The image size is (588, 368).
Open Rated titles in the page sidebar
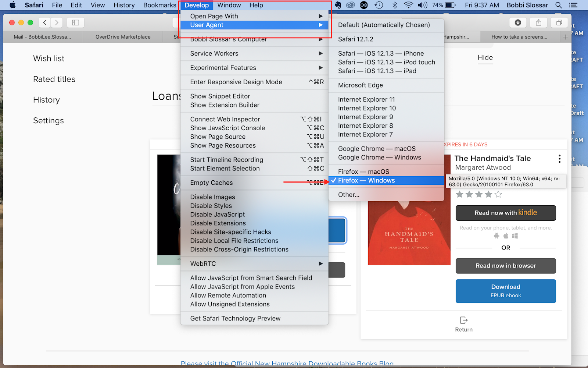coord(54,79)
